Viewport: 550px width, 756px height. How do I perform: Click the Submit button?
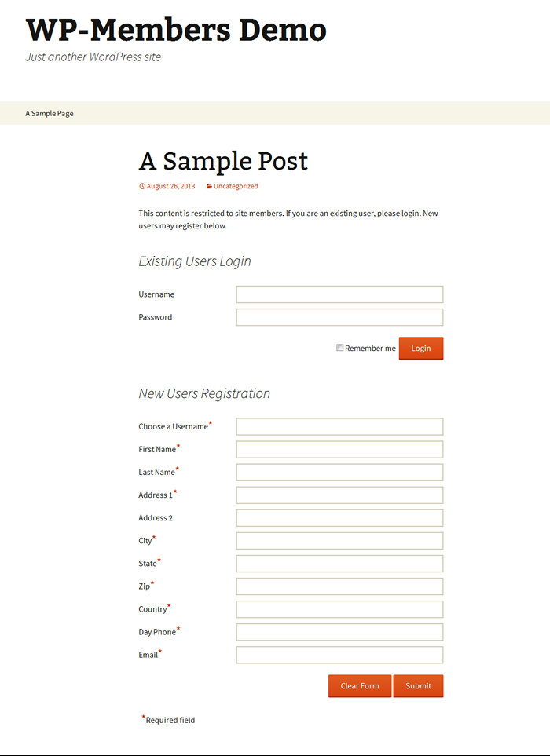click(x=418, y=685)
